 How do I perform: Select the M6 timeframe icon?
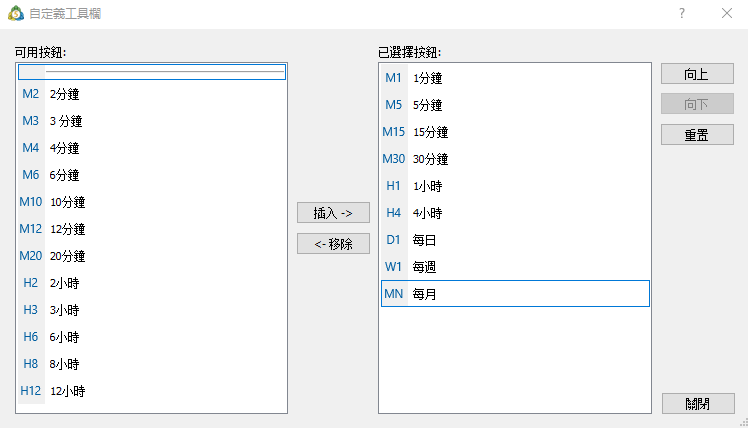[31, 175]
